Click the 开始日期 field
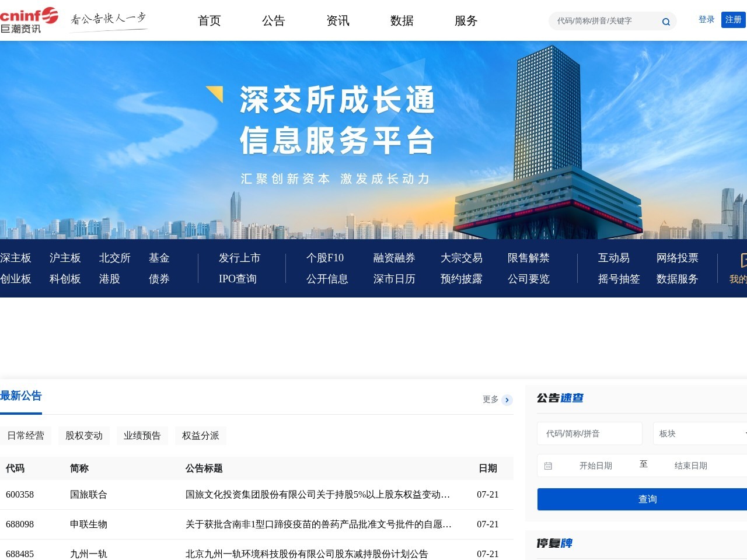Image resolution: width=747 pixels, height=560 pixels. (596, 466)
